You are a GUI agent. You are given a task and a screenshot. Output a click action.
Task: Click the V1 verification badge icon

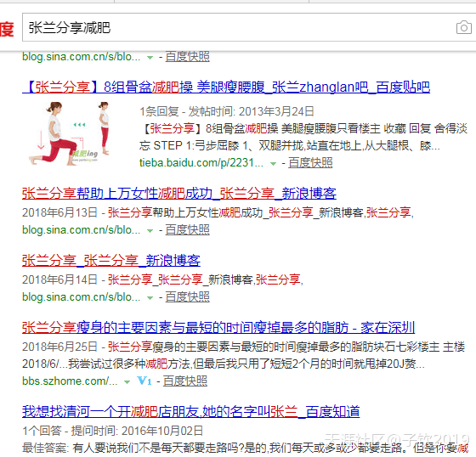144,381
